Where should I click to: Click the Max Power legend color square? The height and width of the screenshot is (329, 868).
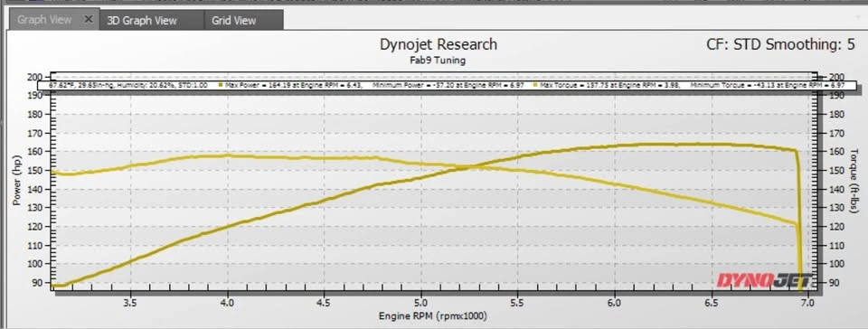(x=221, y=86)
